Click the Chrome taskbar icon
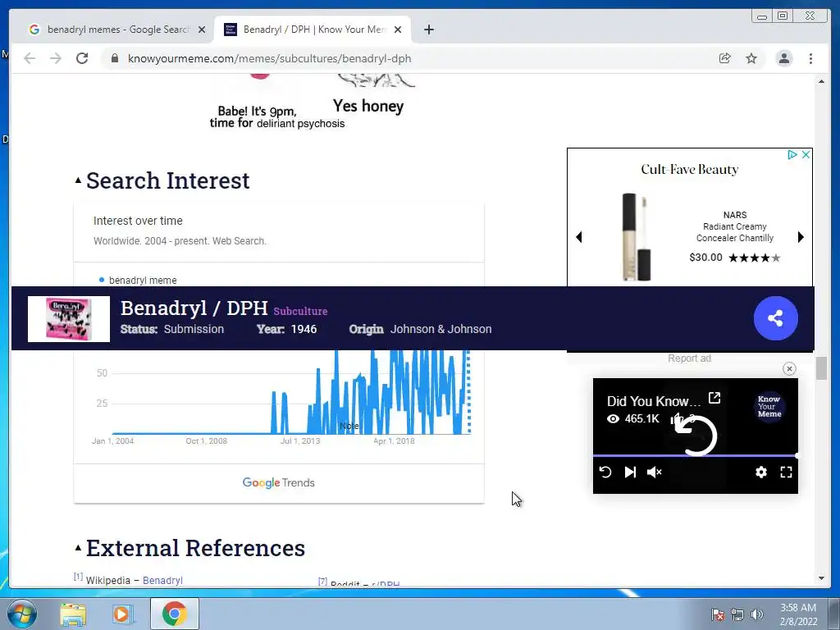The width and height of the screenshot is (840, 630). (x=175, y=614)
